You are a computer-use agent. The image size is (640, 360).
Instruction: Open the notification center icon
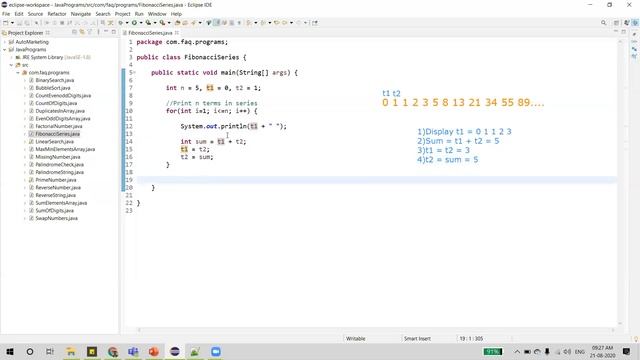pyautogui.click(x=627, y=351)
